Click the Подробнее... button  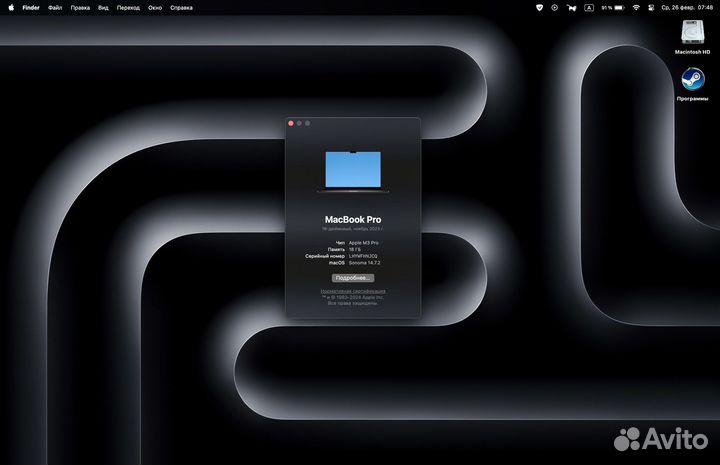[x=352, y=277]
